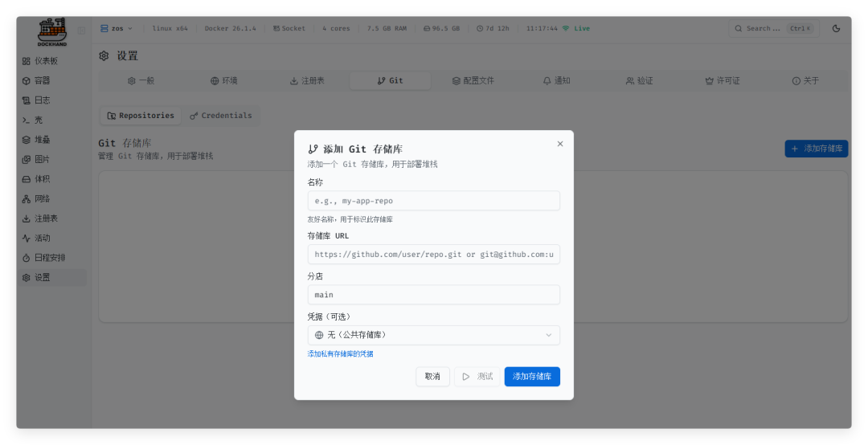
Task: Click the 4 cores CPU info
Action: [x=336, y=28]
